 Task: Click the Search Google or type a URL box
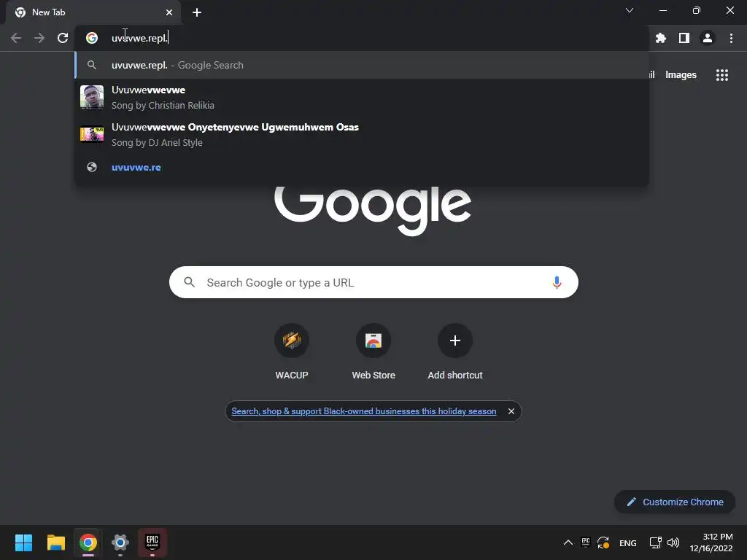373,282
